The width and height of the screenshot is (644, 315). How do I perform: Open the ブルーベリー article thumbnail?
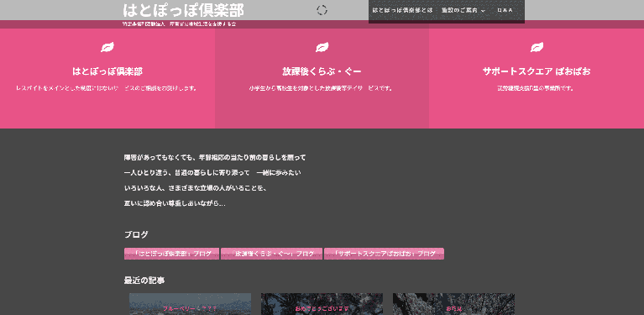pyautogui.click(x=190, y=304)
